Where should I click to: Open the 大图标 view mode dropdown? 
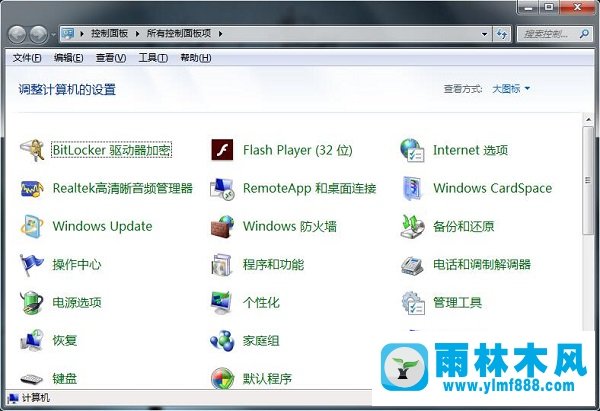(x=511, y=89)
